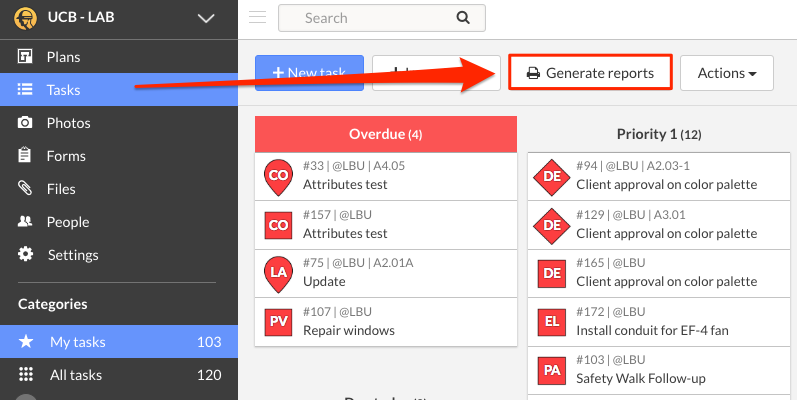The width and height of the screenshot is (797, 400).
Task: Click the New task button
Action: pyautogui.click(x=307, y=73)
